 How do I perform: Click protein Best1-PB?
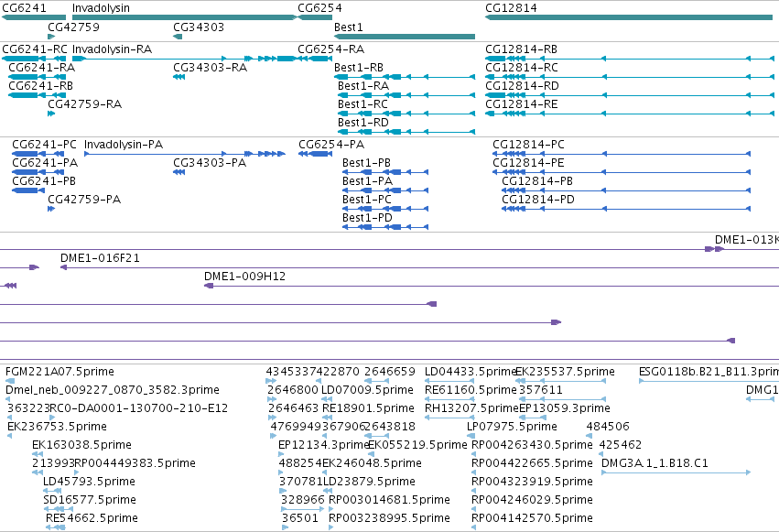pos(367,163)
